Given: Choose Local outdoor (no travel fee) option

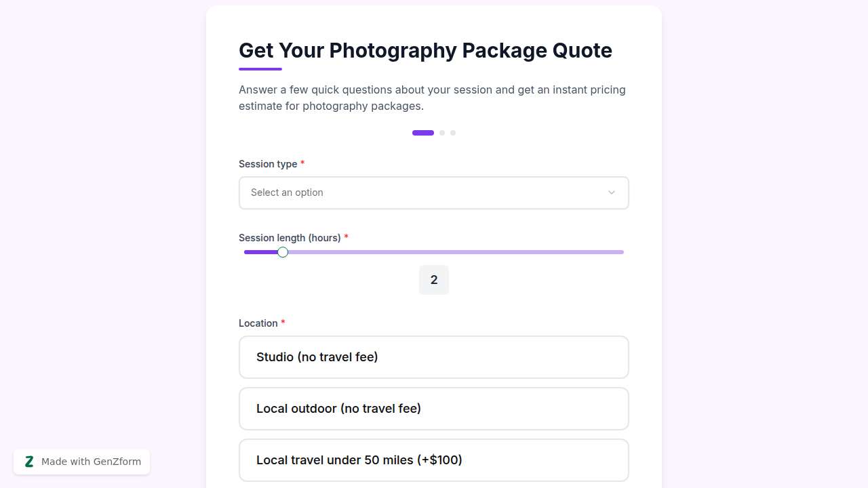Looking at the screenshot, I should tap(434, 409).
